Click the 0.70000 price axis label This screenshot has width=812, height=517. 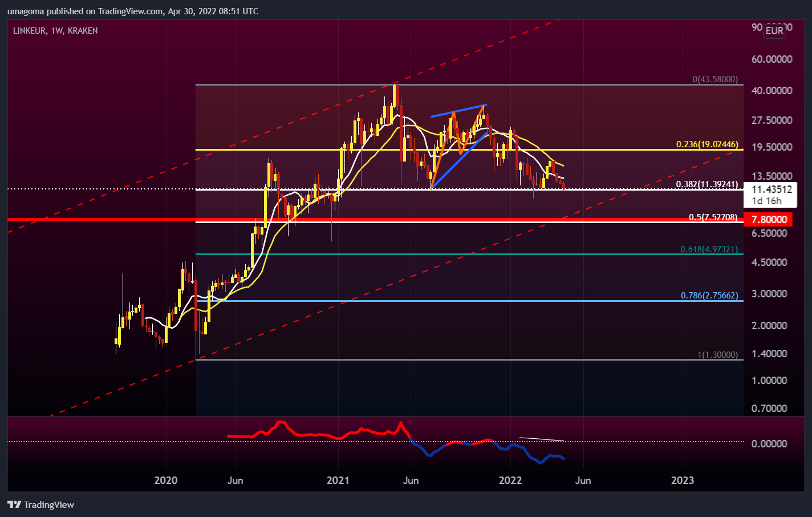click(769, 409)
